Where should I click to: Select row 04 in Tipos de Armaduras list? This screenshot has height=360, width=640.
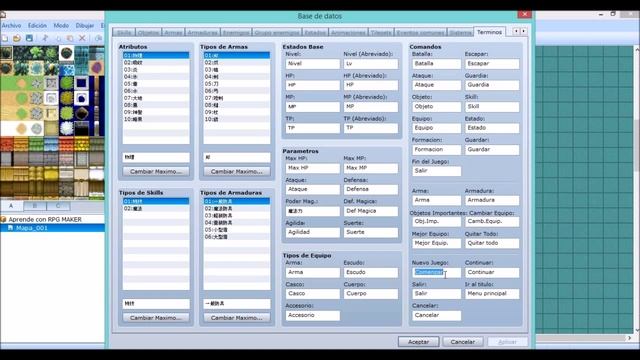tap(237, 223)
